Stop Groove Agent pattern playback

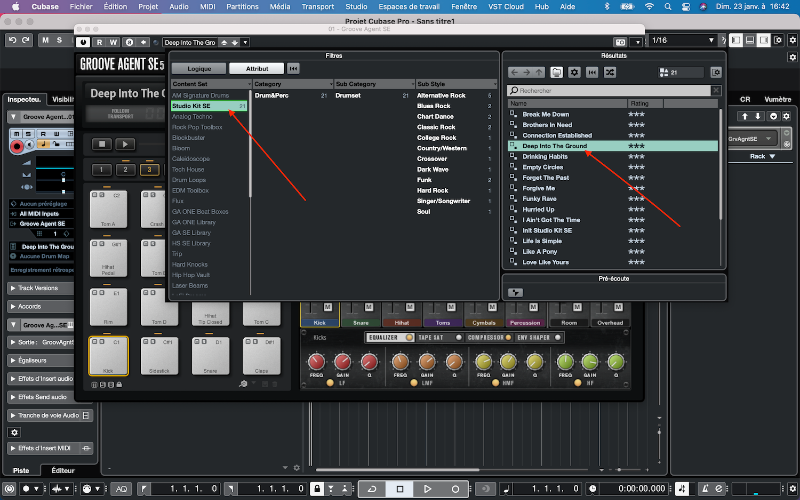click(x=102, y=144)
